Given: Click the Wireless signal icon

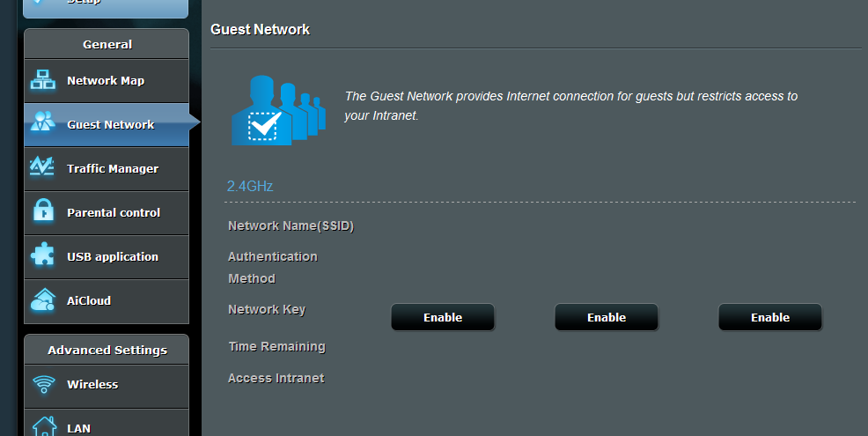Looking at the screenshot, I should coord(44,384).
